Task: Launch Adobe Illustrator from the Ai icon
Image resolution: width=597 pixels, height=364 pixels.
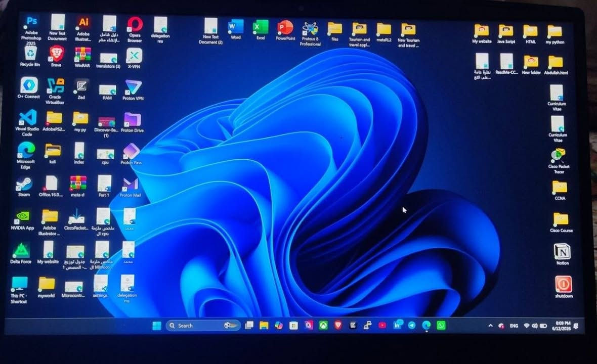Action: pos(83,29)
